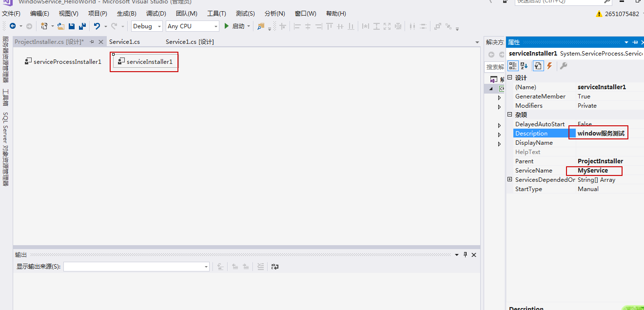
Task: Switch Properties to alphabetical sort order
Action: (523, 66)
